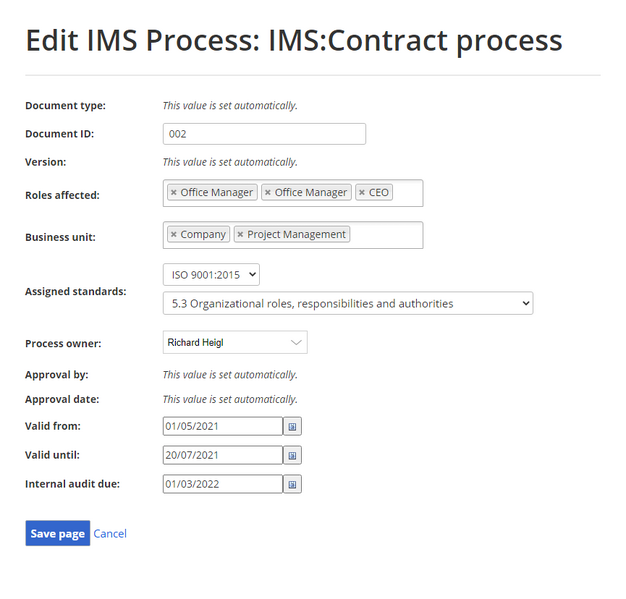Remove the Company business unit tag
The height and width of the screenshot is (599, 626).
pos(174,234)
